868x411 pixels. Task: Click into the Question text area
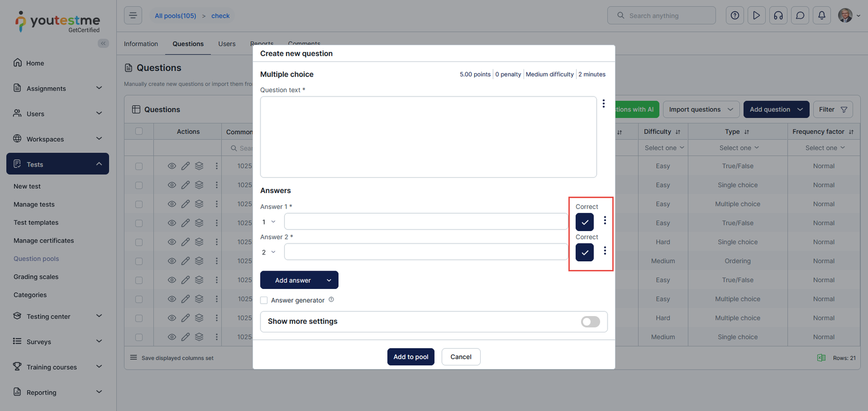click(428, 137)
